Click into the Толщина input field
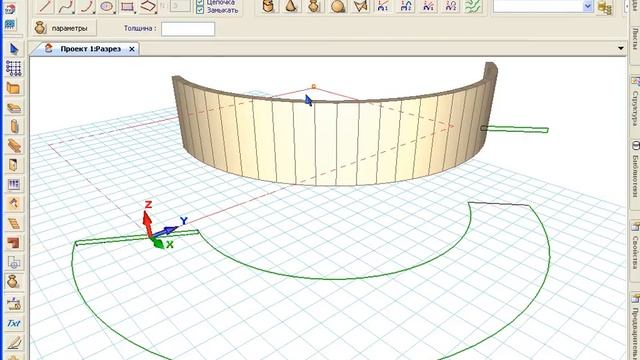 [188, 29]
